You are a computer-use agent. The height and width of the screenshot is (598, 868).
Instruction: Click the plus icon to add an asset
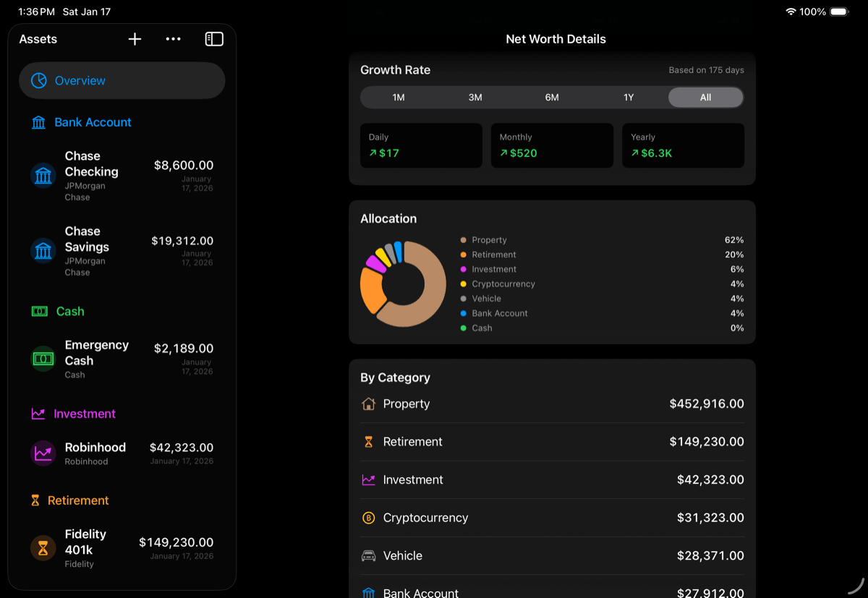[135, 39]
